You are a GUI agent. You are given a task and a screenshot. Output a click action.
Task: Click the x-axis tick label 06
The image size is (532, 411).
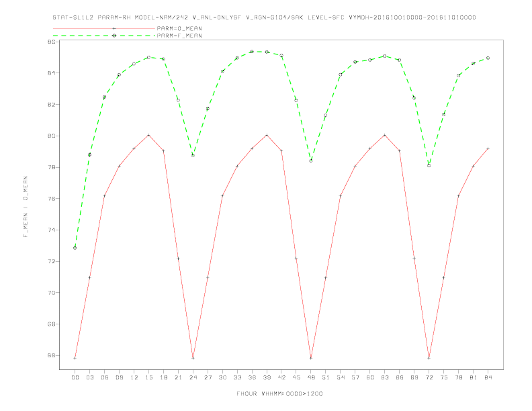pos(105,377)
